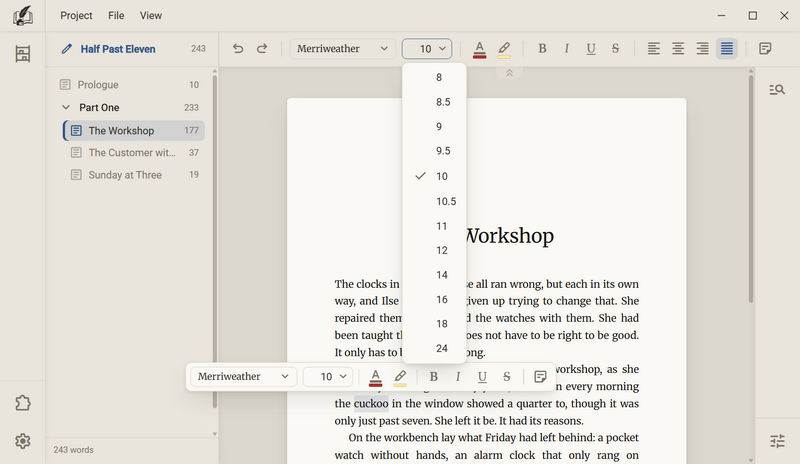Toggle underline in the main toolbar
Image resolution: width=800 pixels, height=464 pixels.
pyautogui.click(x=591, y=48)
